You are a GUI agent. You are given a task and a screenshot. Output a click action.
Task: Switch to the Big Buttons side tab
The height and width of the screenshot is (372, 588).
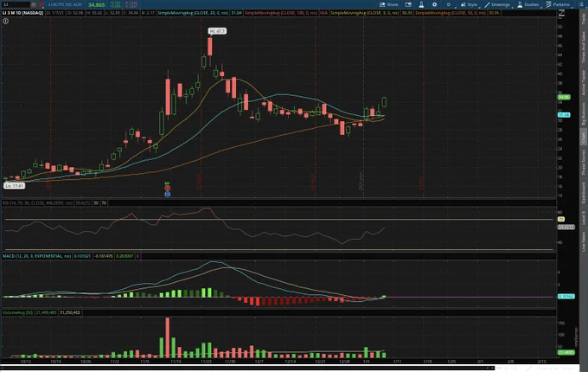584,114
